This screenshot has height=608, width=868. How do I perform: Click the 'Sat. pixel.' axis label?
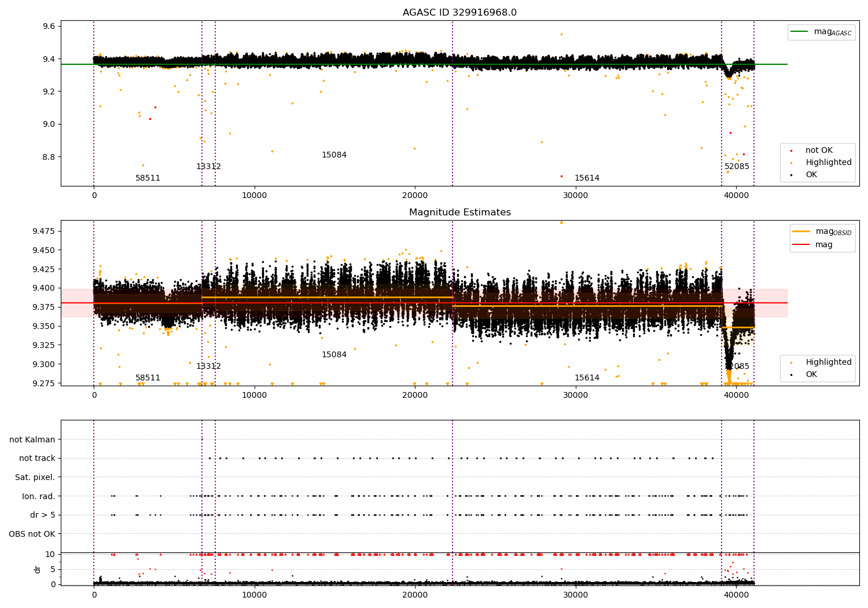tap(35, 478)
